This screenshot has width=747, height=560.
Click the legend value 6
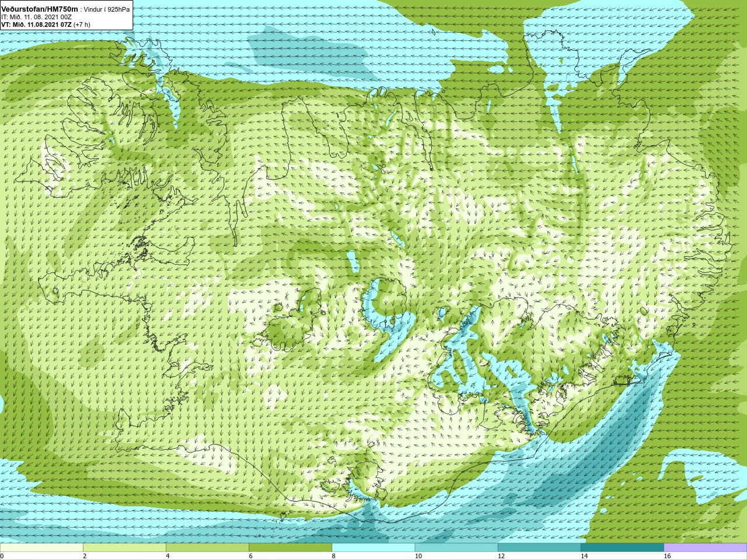250,556
